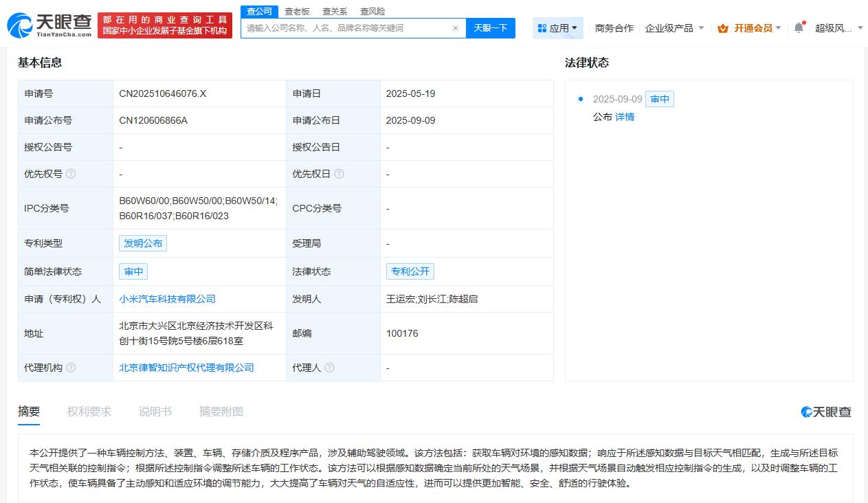Open the 应用 dropdown
The image size is (868, 503).
(558, 28)
